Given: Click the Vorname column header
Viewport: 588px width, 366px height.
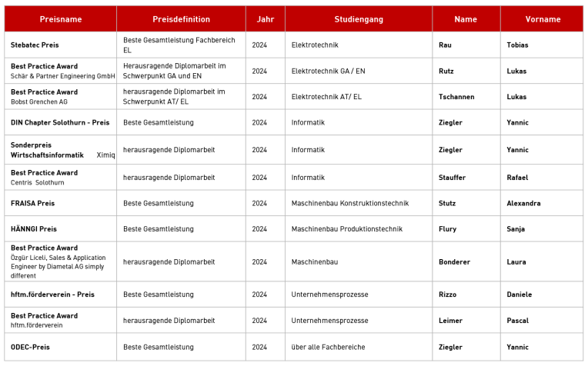Looking at the screenshot, I should click(542, 19).
